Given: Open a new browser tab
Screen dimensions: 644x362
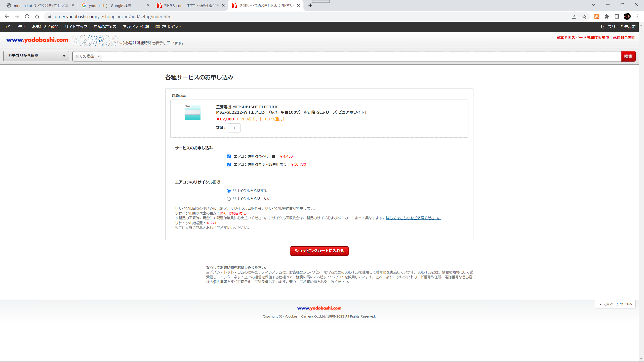Looking at the screenshot, I should click(x=310, y=5).
